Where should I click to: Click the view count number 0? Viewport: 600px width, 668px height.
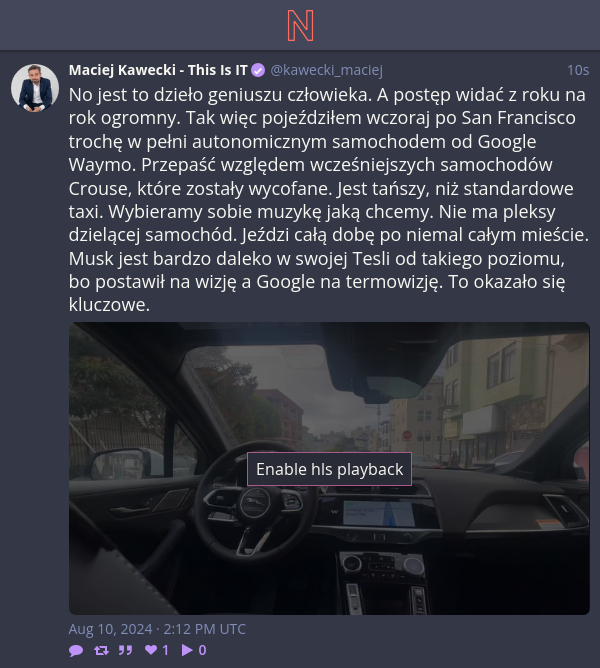coord(202,650)
